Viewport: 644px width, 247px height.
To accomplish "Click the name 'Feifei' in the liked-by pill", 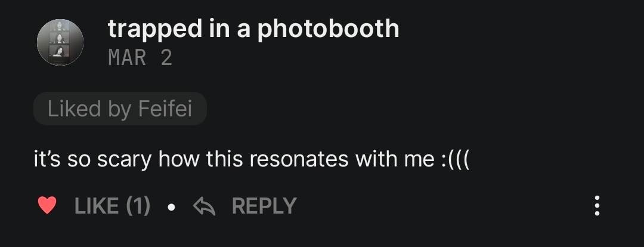I will point(165,109).
